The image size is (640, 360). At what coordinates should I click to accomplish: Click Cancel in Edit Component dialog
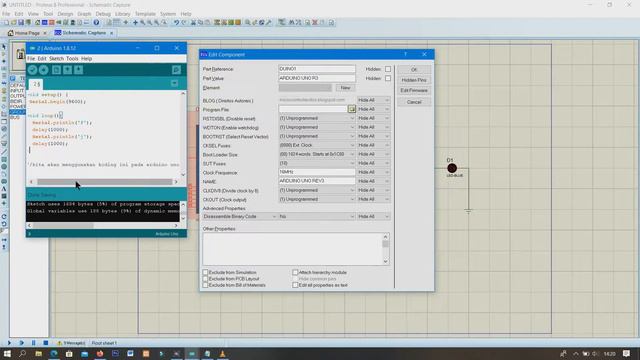click(414, 102)
